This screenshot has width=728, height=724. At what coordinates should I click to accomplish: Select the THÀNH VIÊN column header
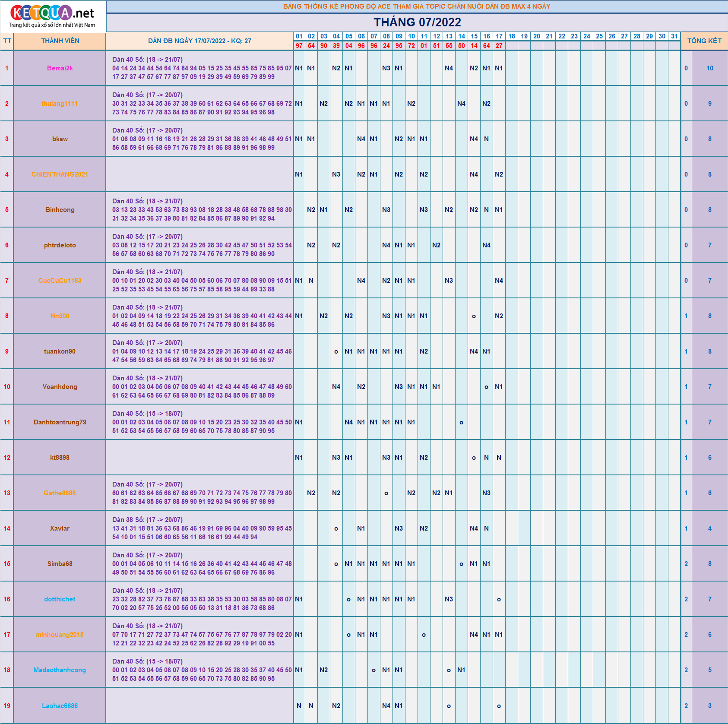point(60,41)
